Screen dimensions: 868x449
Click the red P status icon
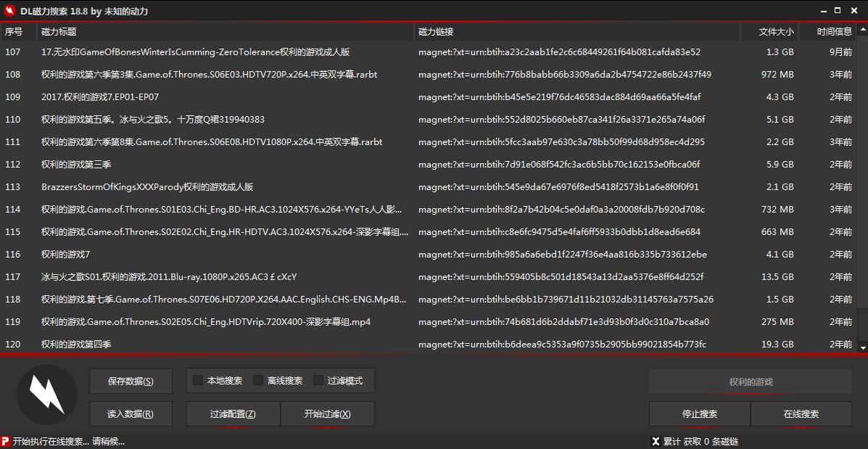pos(6,441)
